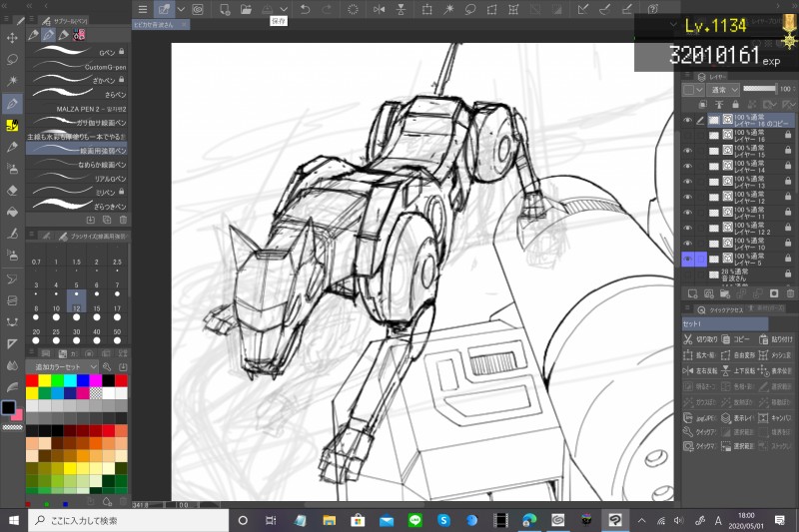Open the dropdown next to CLIP STUDIO button
Screen dimensions: 799x532
click(x=182, y=9)
